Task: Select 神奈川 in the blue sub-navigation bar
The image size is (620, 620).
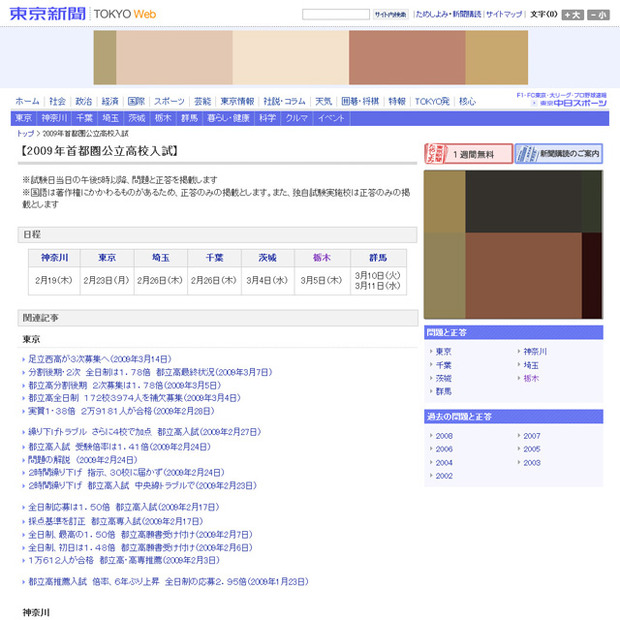Action: (x=54, y=118)
